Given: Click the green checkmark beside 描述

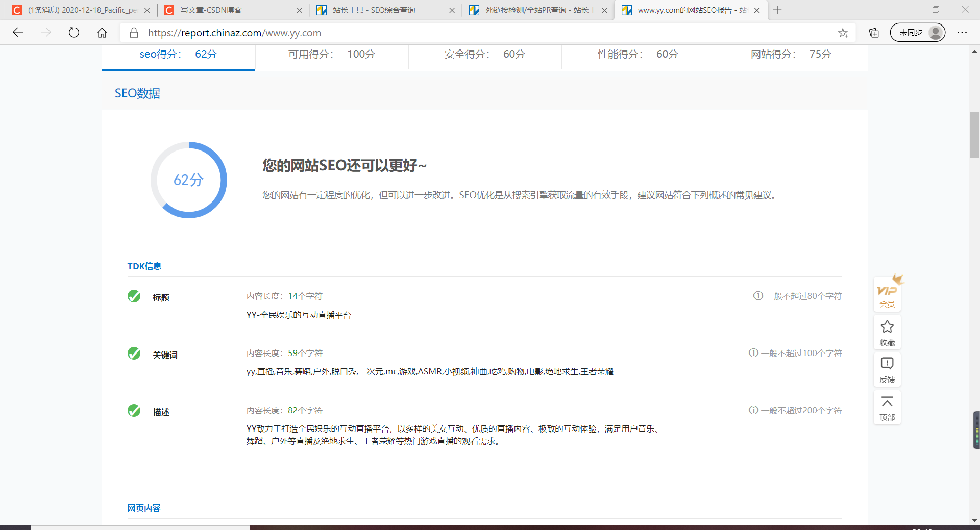Looking at the screenshot, I should point(134,411).
